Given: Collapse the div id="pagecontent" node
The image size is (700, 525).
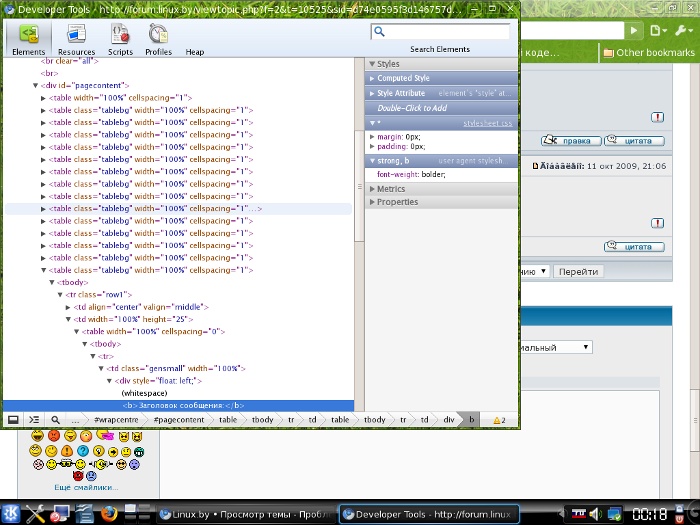Looking at the screenshot, I should [36, 86].
